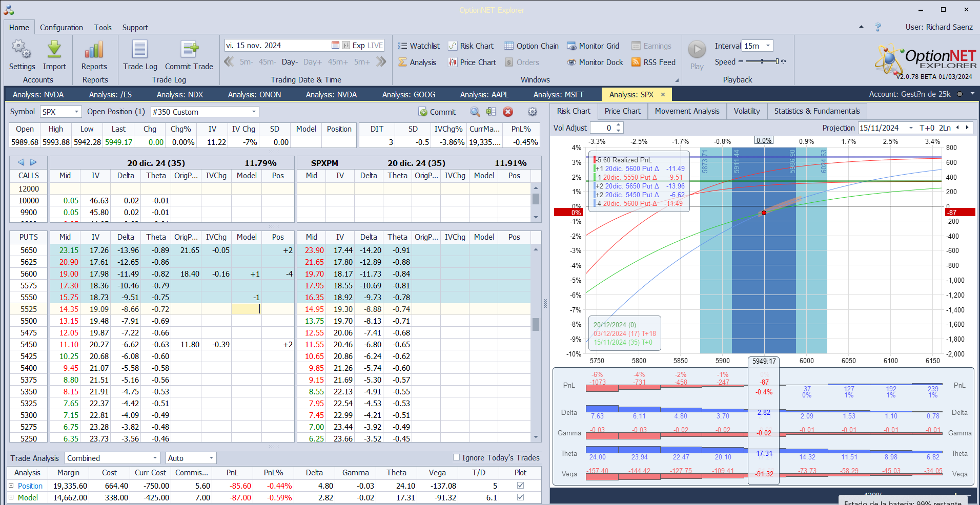The width and height of the screenshot is (980, 505).
Task: Enable Ignore Today's Trades checkbox
Action: (x=456, y=457)
